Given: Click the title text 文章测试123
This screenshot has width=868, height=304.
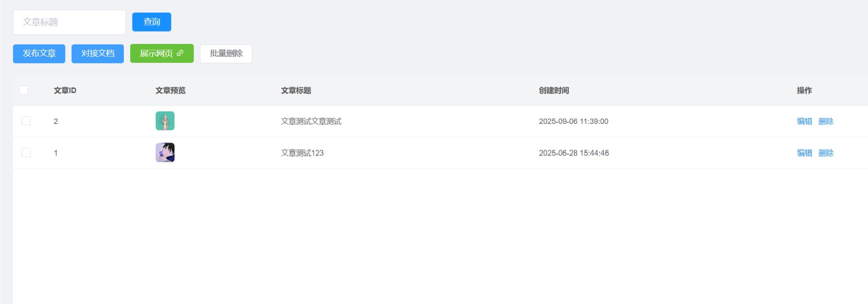Looking at the screenshot, I should tap(302, 153).
